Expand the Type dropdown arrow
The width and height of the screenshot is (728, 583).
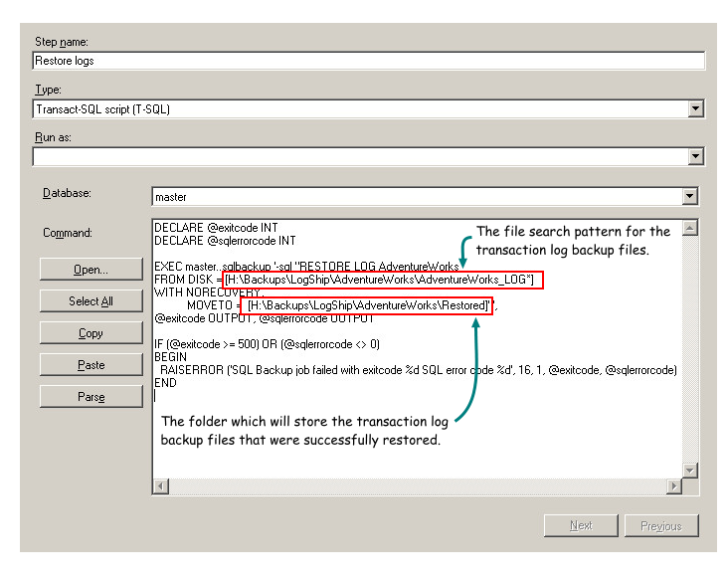point(695,109)
